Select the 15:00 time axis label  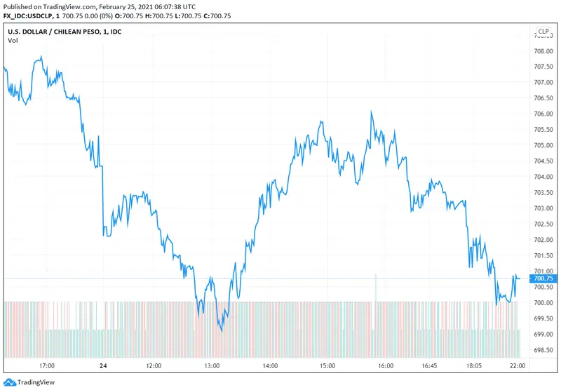coord(327,366)
